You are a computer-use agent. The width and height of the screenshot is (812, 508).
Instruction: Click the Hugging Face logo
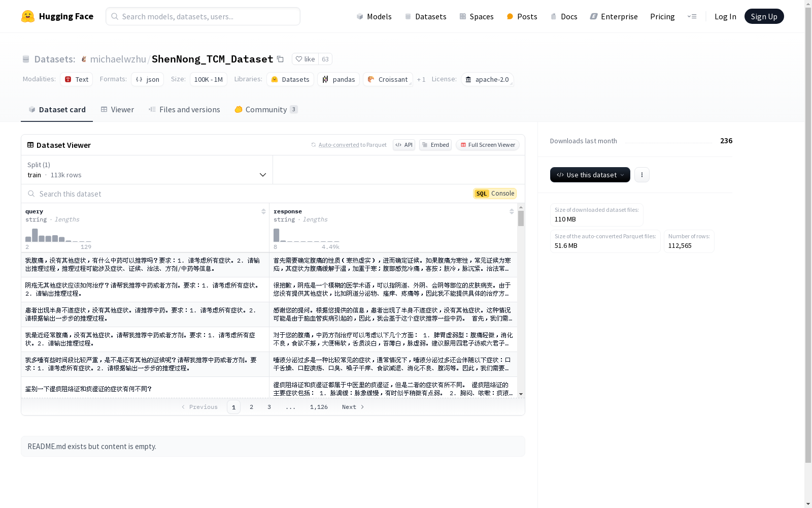pyautogui.click(x=57, y=16)
